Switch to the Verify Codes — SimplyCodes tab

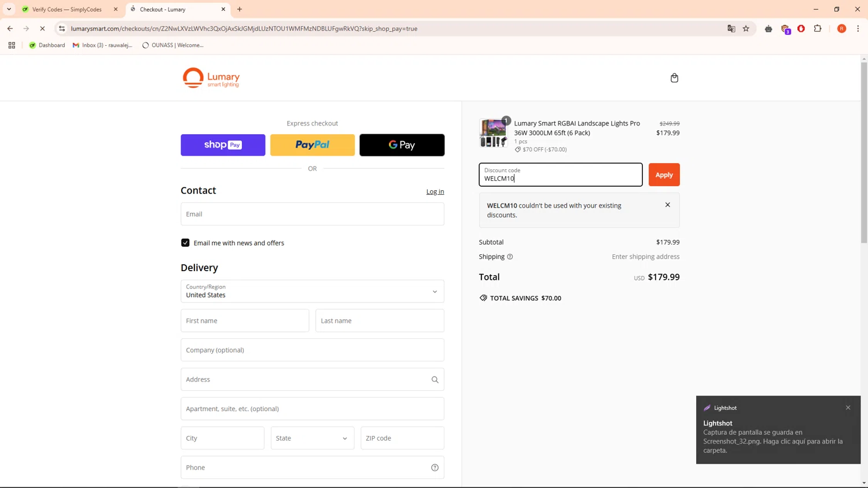[68, 9]
